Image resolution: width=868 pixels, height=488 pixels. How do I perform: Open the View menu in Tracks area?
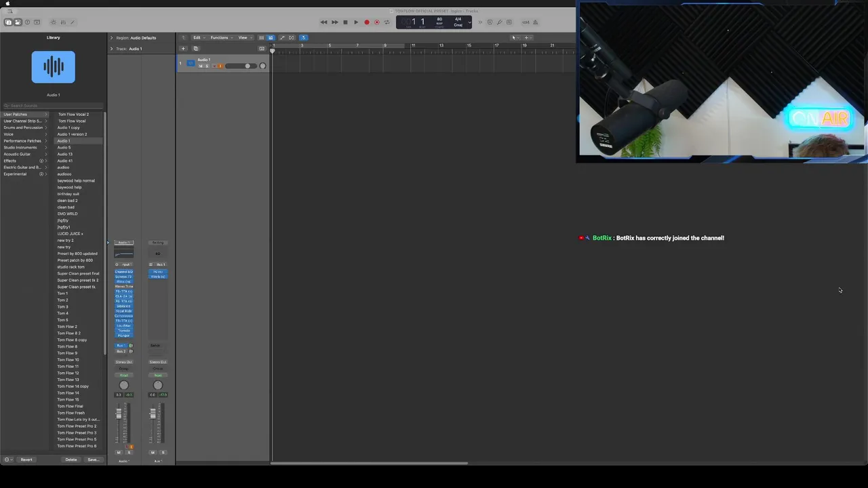245,37
